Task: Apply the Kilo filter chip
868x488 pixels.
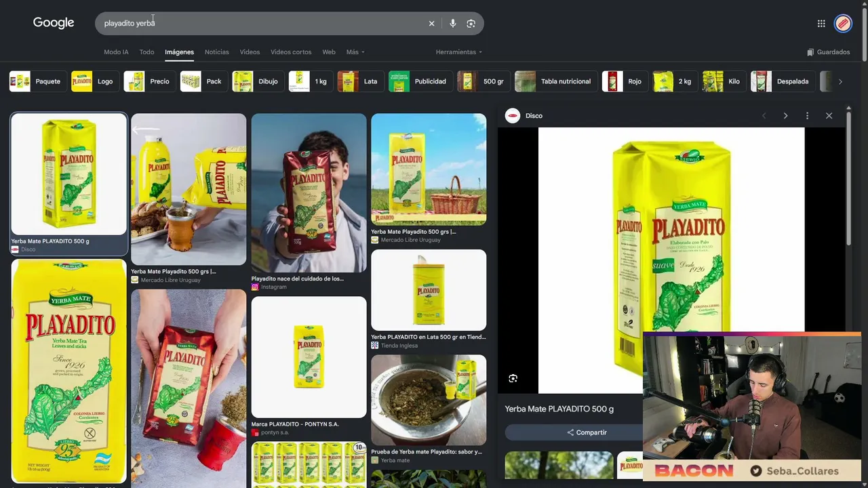Action: [724, 81]
